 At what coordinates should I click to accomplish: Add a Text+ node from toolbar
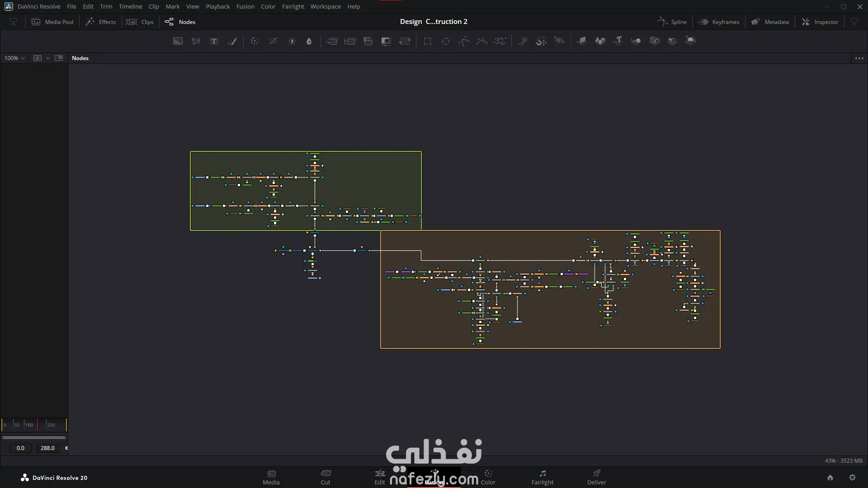point(214,41)
